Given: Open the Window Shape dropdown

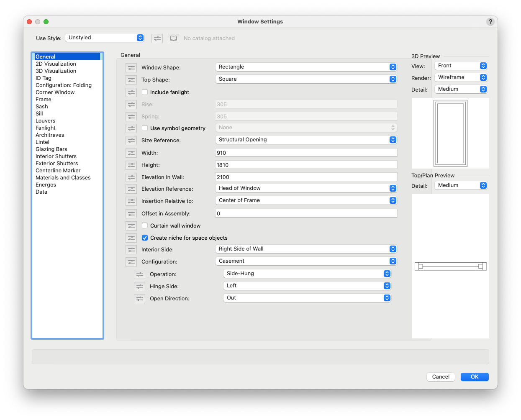Looking at the screenshot, I should tap(306, 67).
